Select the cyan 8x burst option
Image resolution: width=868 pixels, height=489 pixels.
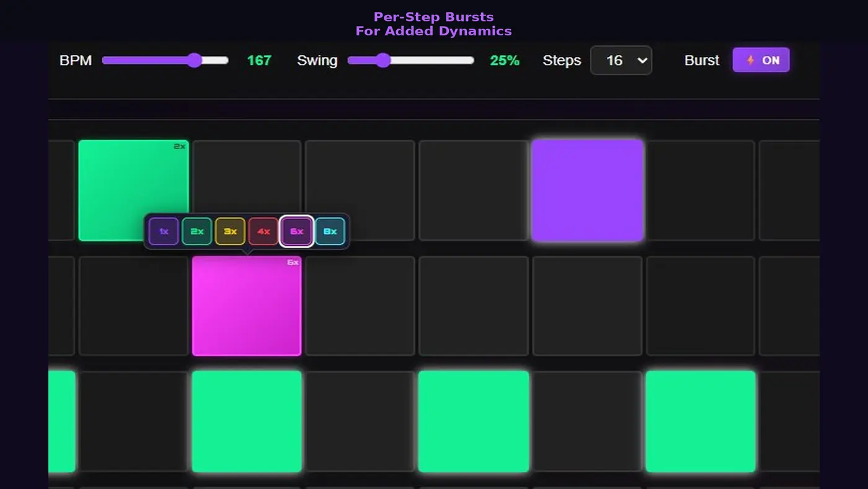click(330, 231)
